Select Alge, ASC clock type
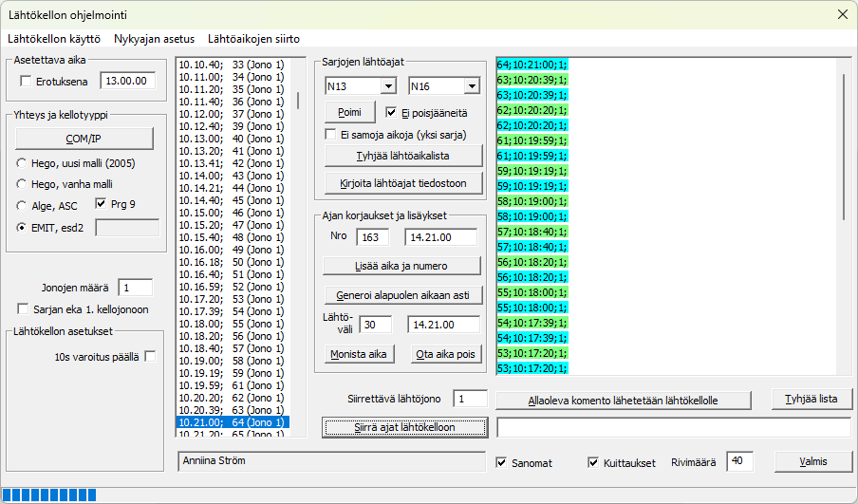This screenshot has height=504, width=858. (22, 205)
